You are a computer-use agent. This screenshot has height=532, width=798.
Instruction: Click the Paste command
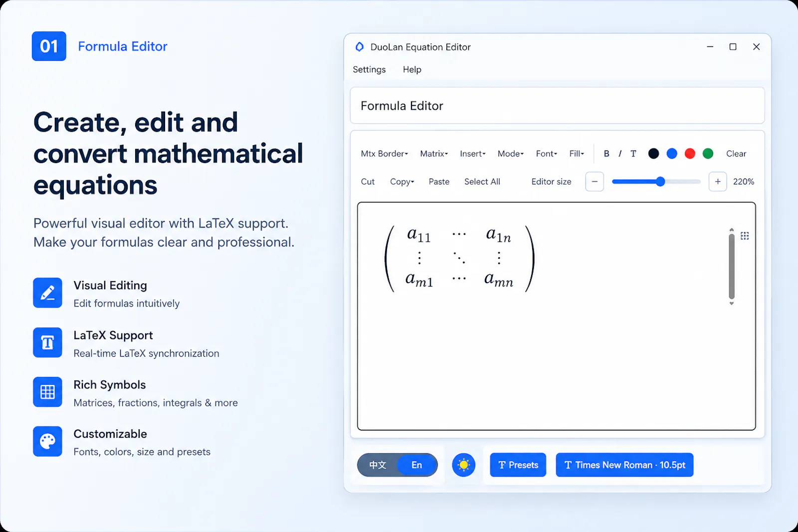(439, 181)
